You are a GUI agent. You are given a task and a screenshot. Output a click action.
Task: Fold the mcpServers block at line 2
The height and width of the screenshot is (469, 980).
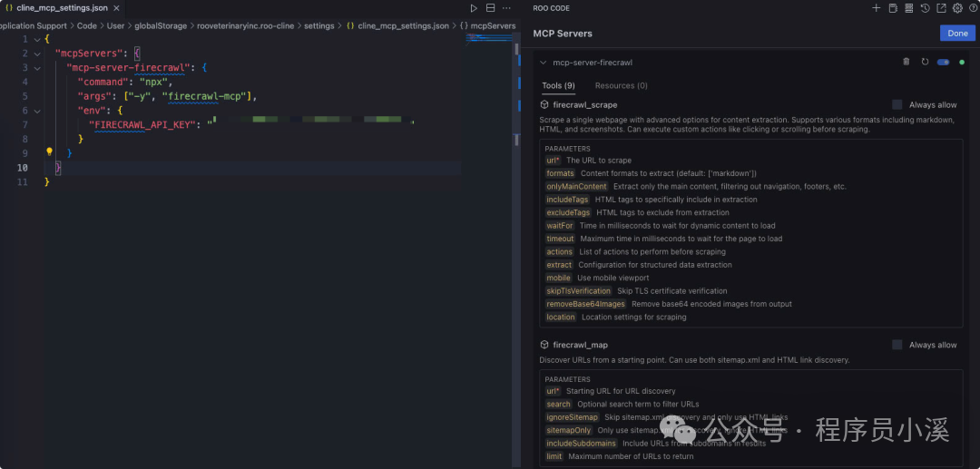pyautogui.click(x=37, y=54)
